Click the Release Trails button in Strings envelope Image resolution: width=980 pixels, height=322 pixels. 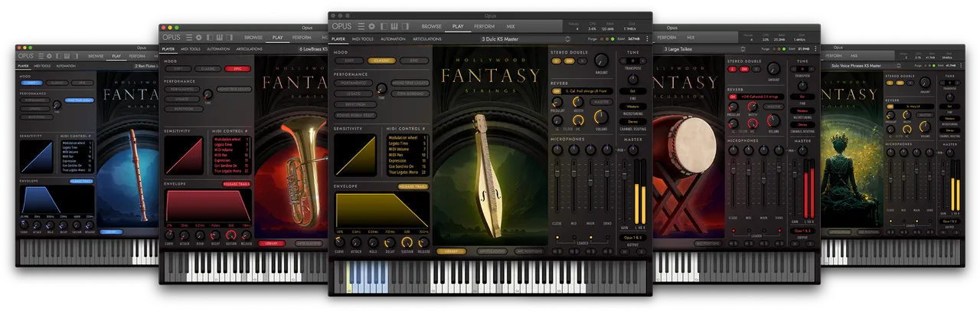413,186
